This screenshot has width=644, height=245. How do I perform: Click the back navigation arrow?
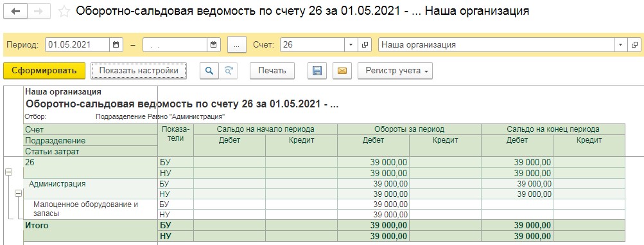[x=15, y=11]
